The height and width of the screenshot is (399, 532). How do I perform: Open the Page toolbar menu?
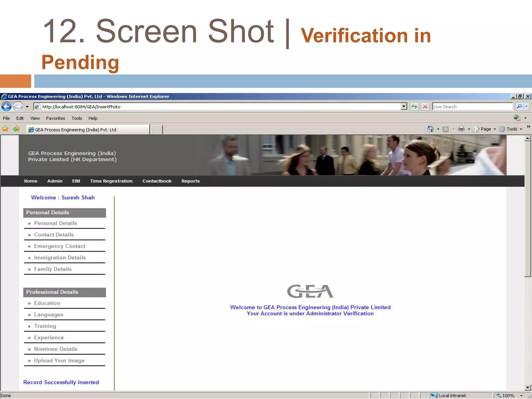tap(485, 129)
